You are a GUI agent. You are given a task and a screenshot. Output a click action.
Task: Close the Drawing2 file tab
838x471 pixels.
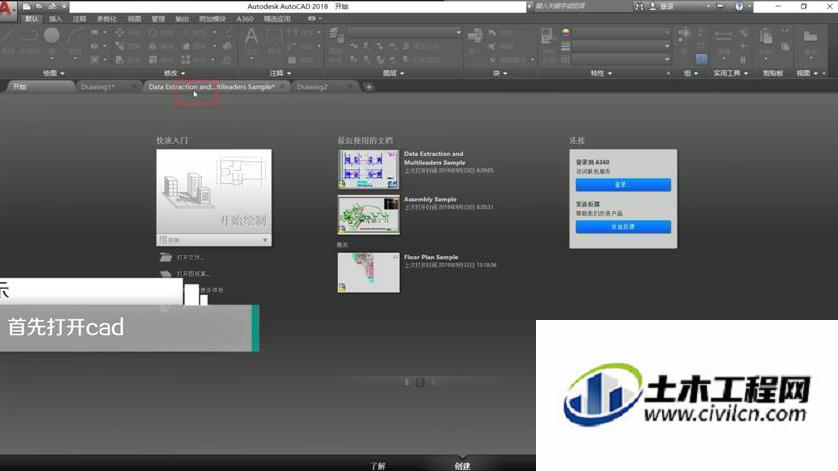pyautogui.click(x=350, y=87)
